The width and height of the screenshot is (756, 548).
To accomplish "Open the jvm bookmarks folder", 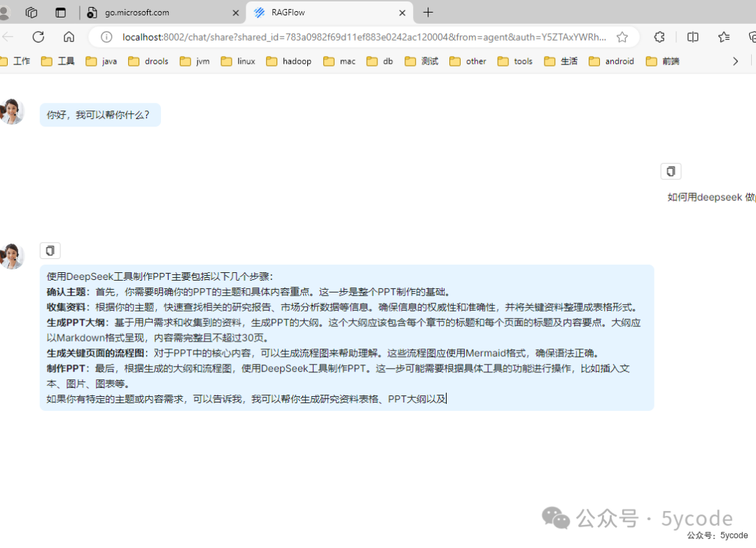I will click(x=195, y=61).
